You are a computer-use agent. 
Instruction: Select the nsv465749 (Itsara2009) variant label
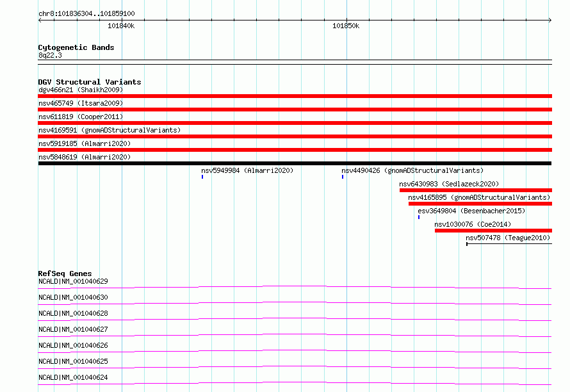pyautogui.click(x=81, y=103)
